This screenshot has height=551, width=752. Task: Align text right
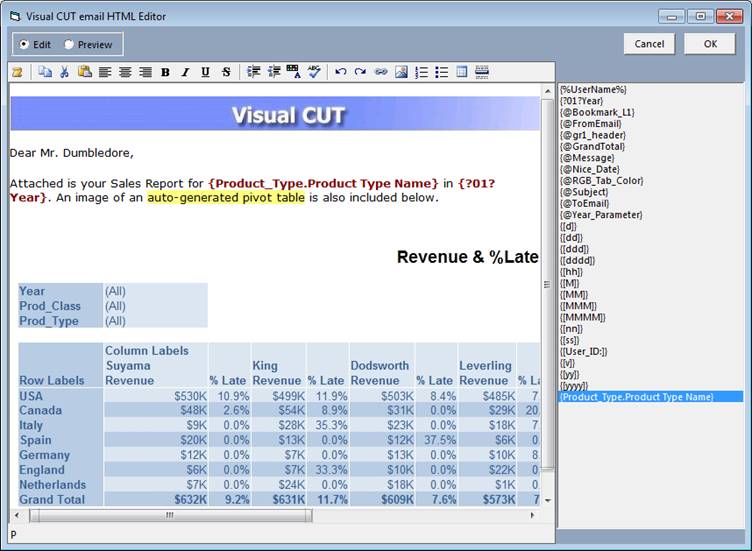click(x=145, y=72)
